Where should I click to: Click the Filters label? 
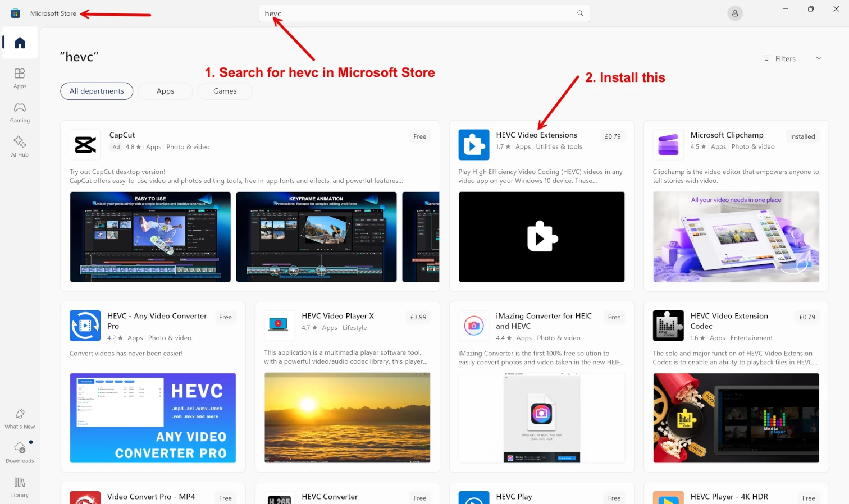point(785,58)
